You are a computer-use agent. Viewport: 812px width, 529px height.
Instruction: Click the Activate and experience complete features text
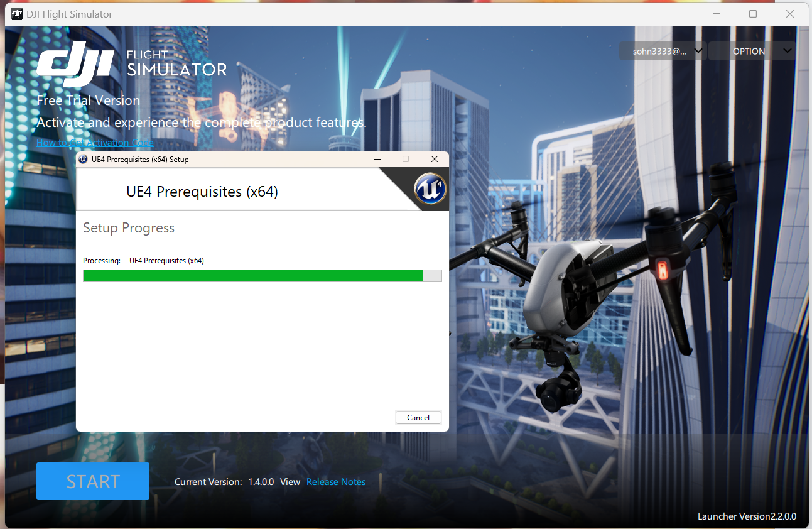pos(202,123)
